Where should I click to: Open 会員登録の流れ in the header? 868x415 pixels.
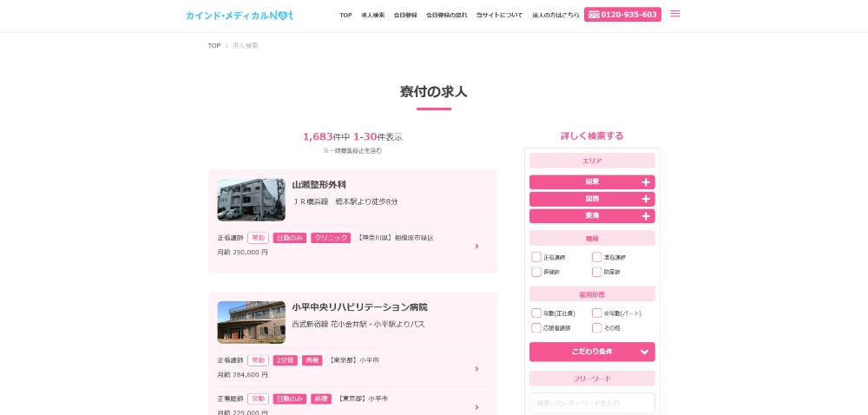446,15
